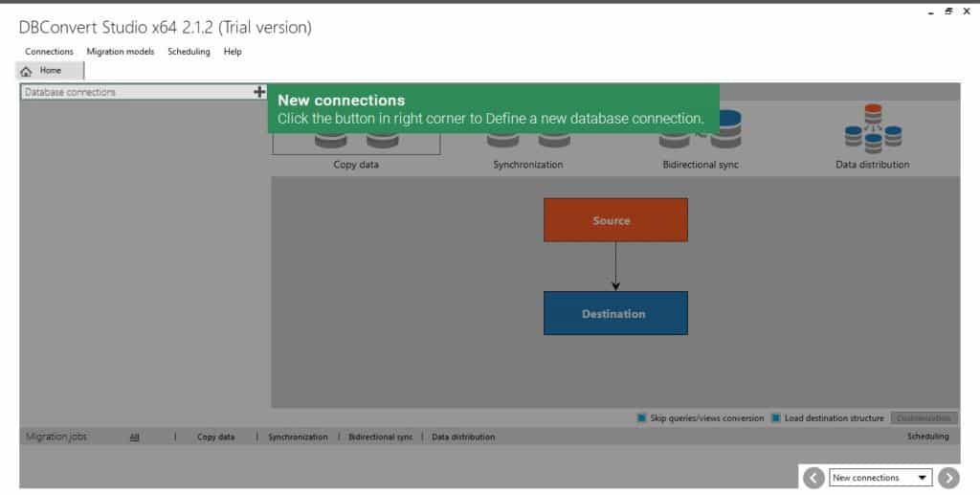Screen dimensions: 980x495
Task: Filter migration jobs by All
Action: [x=134, y=437]
